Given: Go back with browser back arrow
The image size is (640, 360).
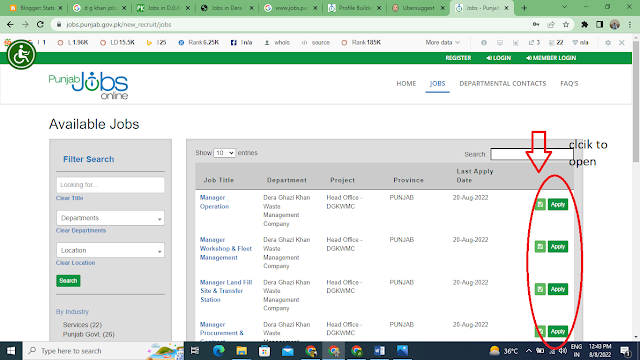Looking at the screenshot, I should (x=10, y=24).
